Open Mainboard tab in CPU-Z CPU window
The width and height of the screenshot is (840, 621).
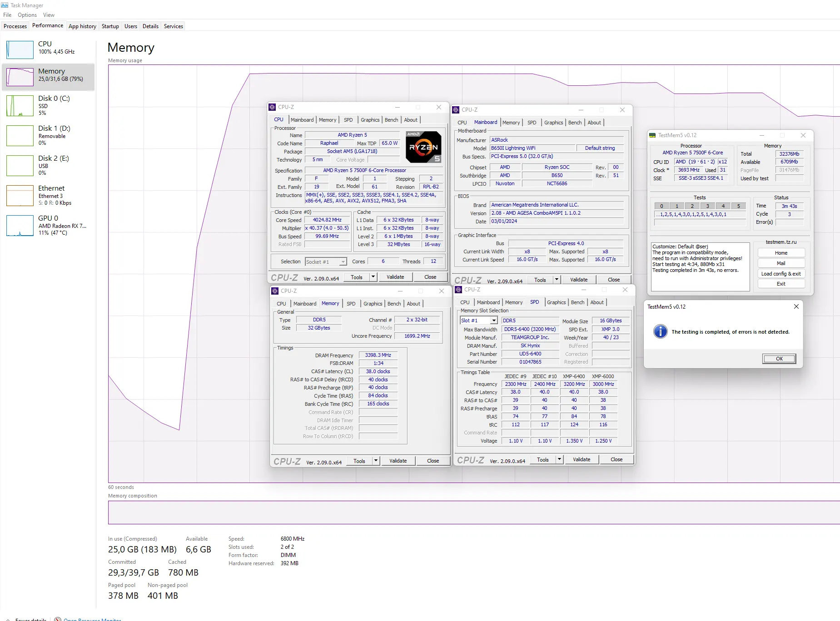[302, 120]
